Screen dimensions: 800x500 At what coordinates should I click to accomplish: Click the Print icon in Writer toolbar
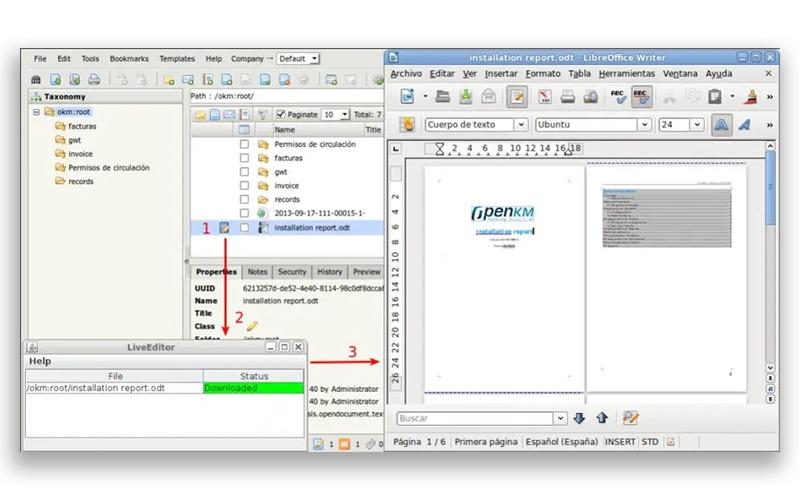click(x=568, y=96)
